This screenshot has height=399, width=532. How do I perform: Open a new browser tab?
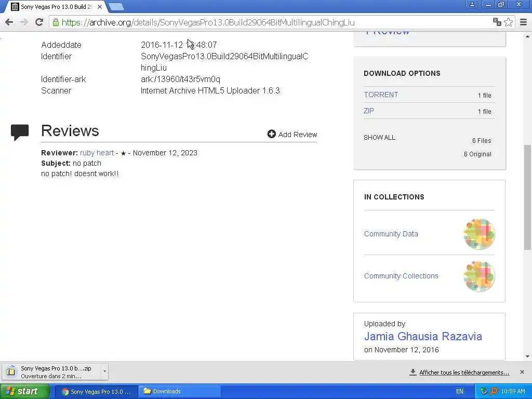(116, 6)
